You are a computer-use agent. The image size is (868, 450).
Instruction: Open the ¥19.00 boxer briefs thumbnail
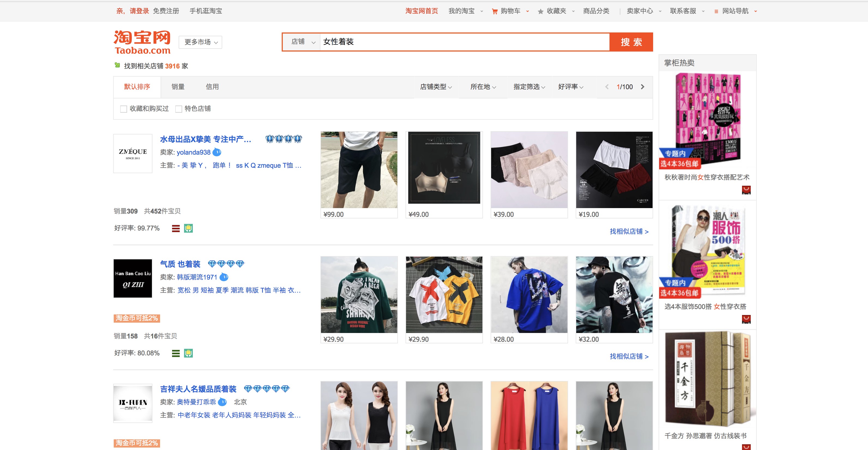tap(614, 170)
